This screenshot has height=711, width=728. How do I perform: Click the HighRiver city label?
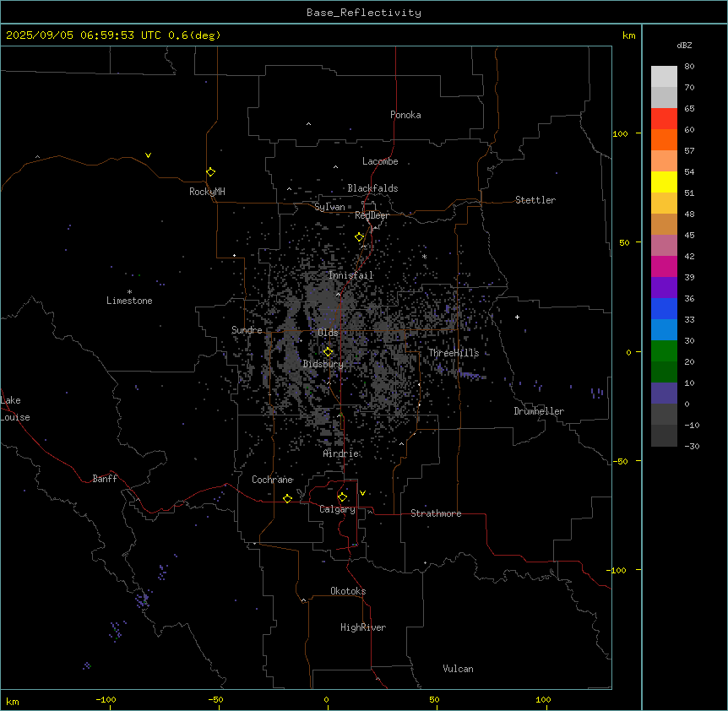[x=363, y=628]
